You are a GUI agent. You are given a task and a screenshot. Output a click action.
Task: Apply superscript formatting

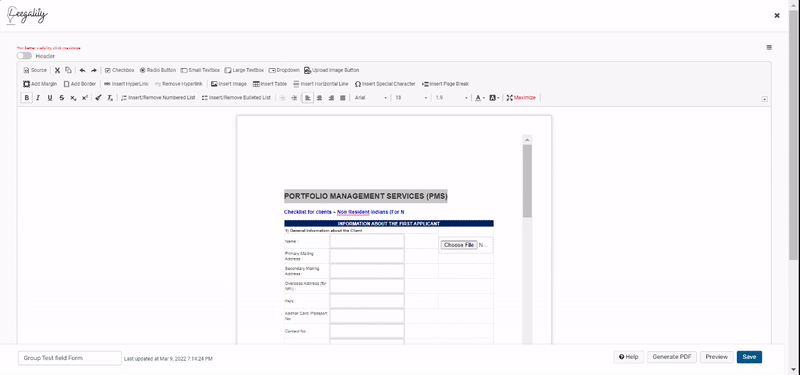coord(85,97)
